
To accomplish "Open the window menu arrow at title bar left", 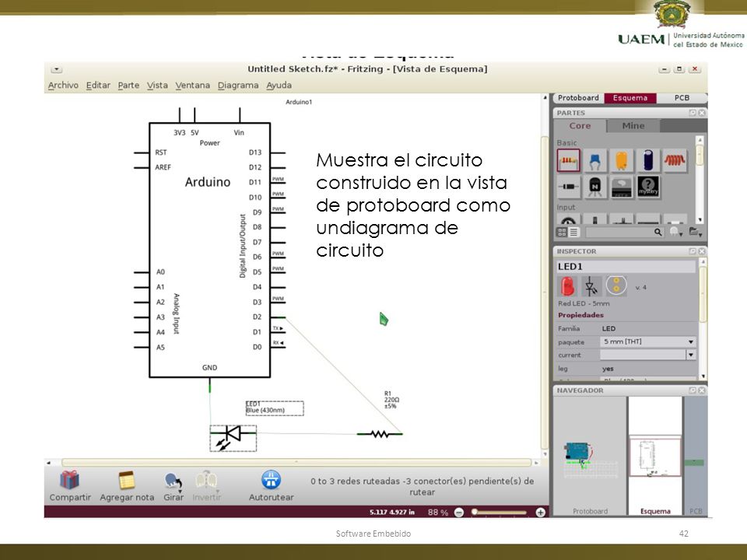I will [x=56, y=69].
